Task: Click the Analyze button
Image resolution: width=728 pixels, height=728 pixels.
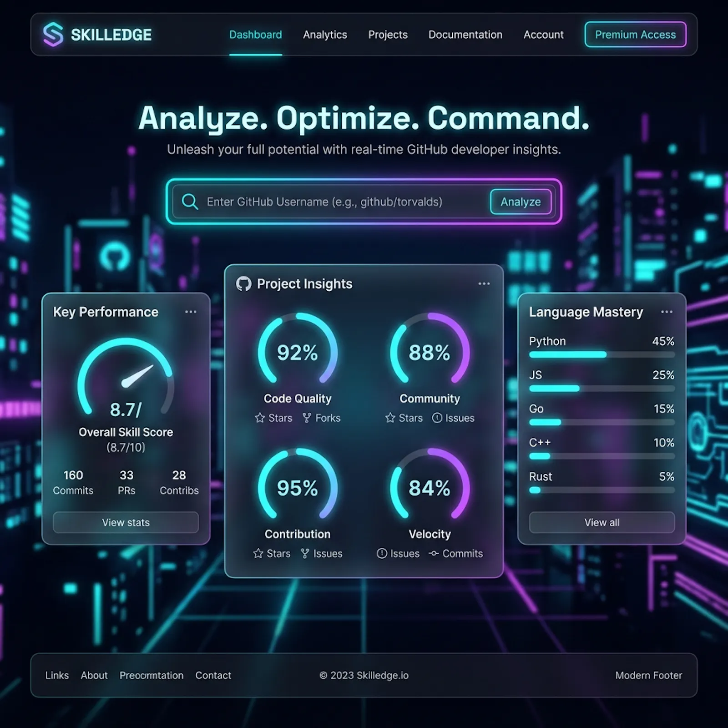Action: click(521, 202)
